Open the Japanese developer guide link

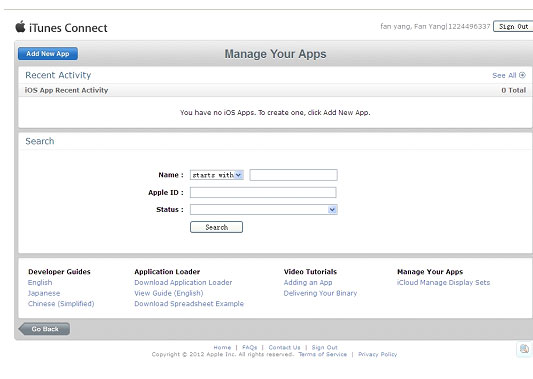(x=44, y=293)
